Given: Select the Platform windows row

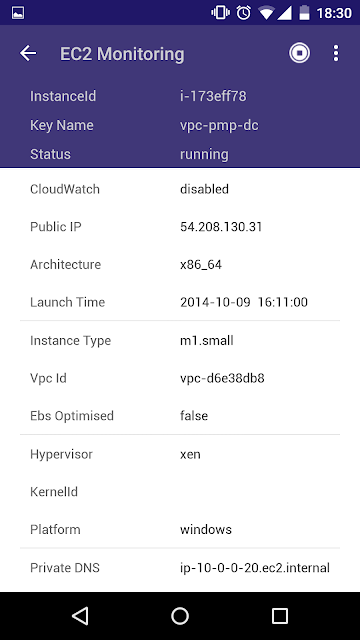Looking at the screenshot, I should [180, 529].
